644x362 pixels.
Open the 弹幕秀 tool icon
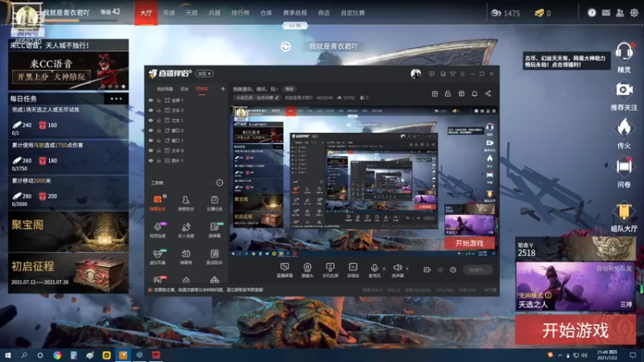click(186, 256)
